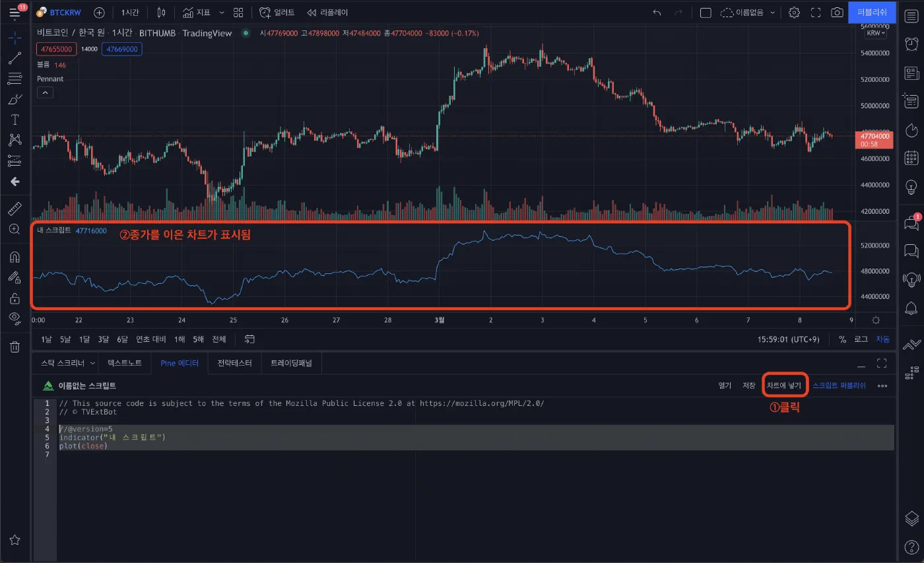
Task: Click the 차트에 넣기 button
Action: click(x=783, y=385)
